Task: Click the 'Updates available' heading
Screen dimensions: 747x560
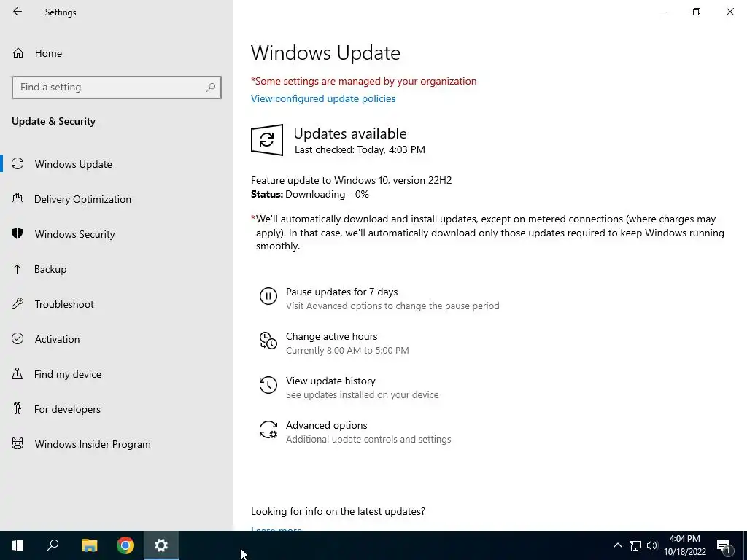Action: click(350, 134)
